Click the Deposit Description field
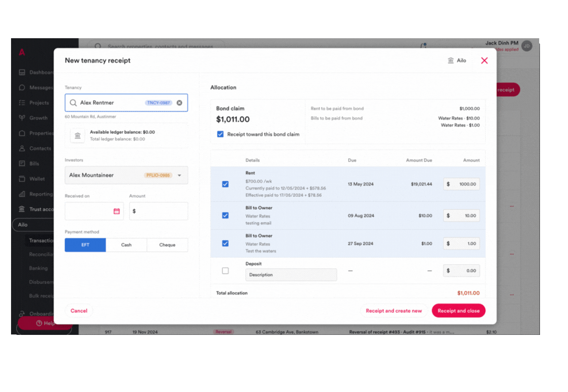 coord(291,275)
